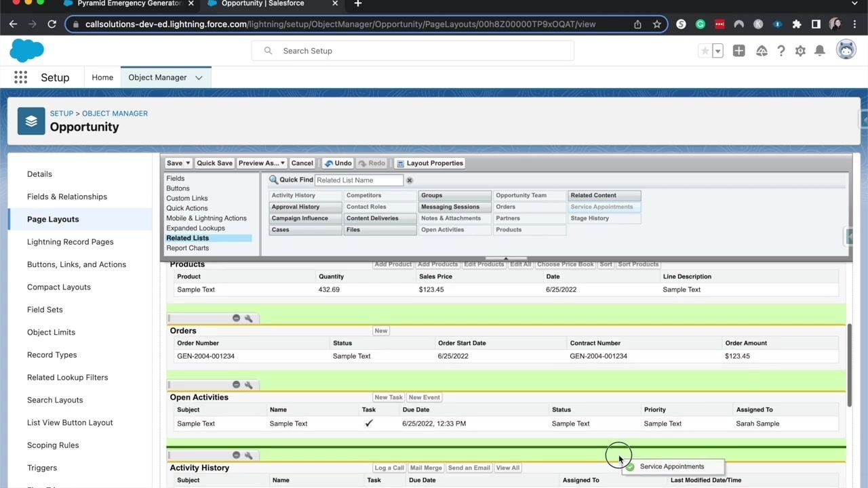
Task: Click the Cancel button
Action: point(302,163)
